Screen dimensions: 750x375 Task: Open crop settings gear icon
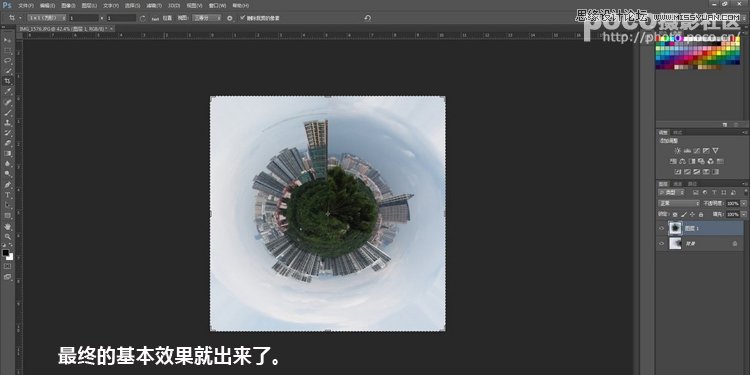tap(230, 18)
